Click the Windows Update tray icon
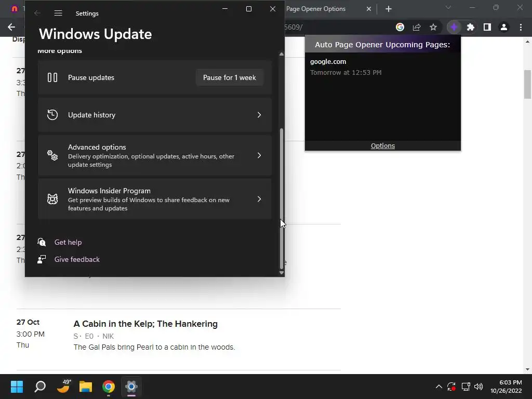This screenshot has height=399, width=532. [x=451, y=387]
